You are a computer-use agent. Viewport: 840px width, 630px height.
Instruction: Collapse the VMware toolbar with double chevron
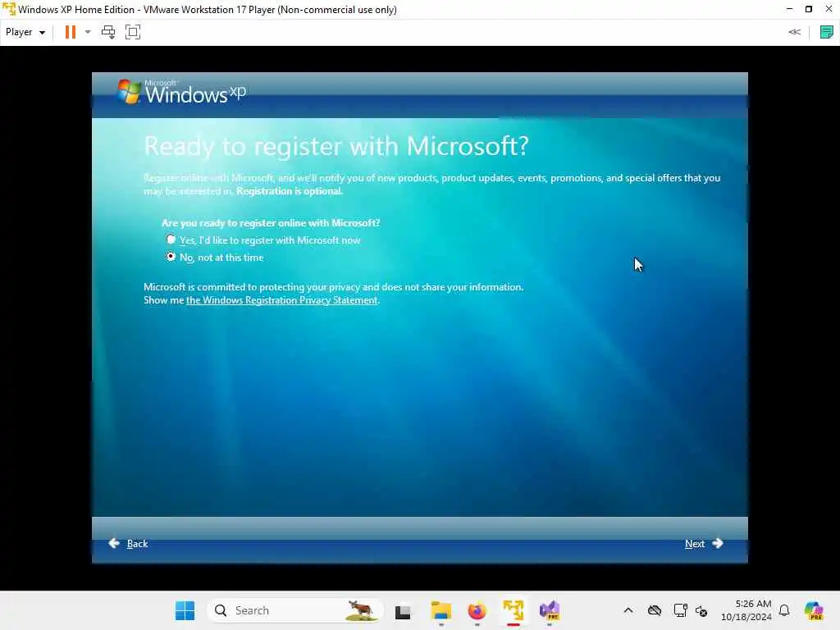pos(794,32)
